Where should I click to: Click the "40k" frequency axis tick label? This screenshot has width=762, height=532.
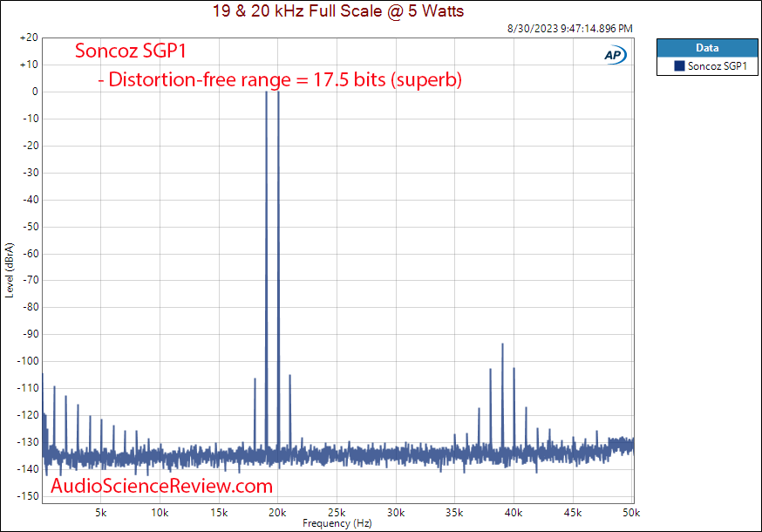click(514, 513)
